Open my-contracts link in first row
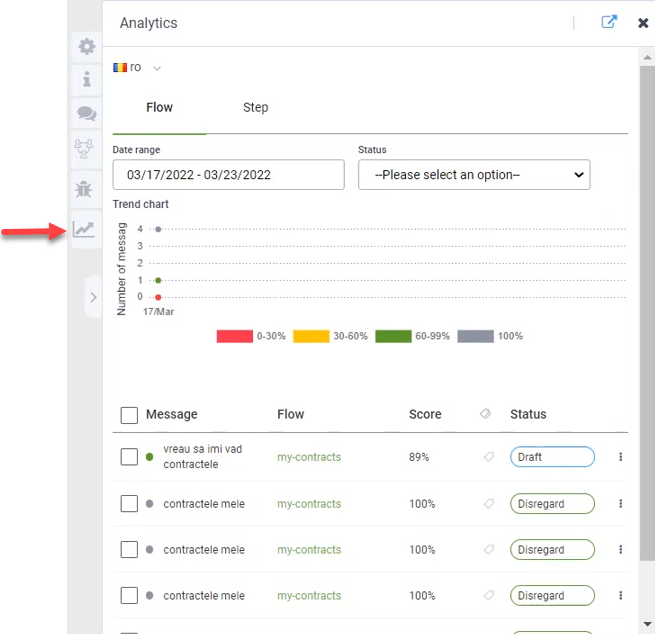 [x=309, y=457]
